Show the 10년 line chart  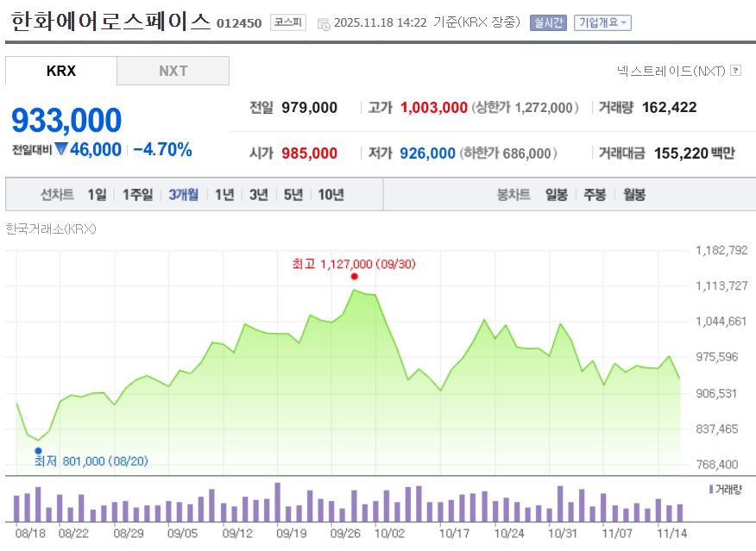coord(331,195)
